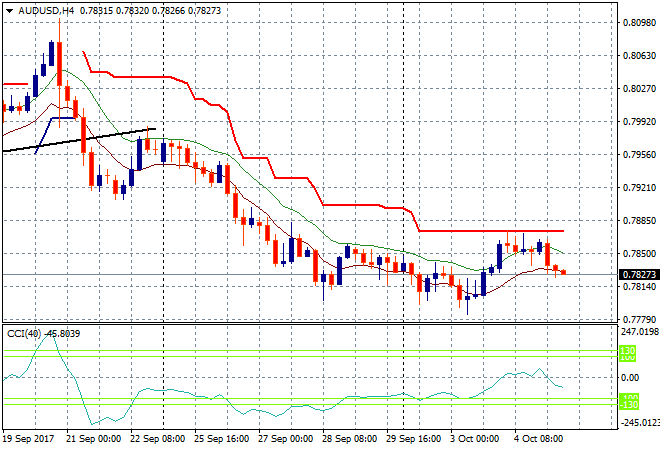
Task: Click the 27 Sep 00:00 time label
Action: [x=285, y=439]
